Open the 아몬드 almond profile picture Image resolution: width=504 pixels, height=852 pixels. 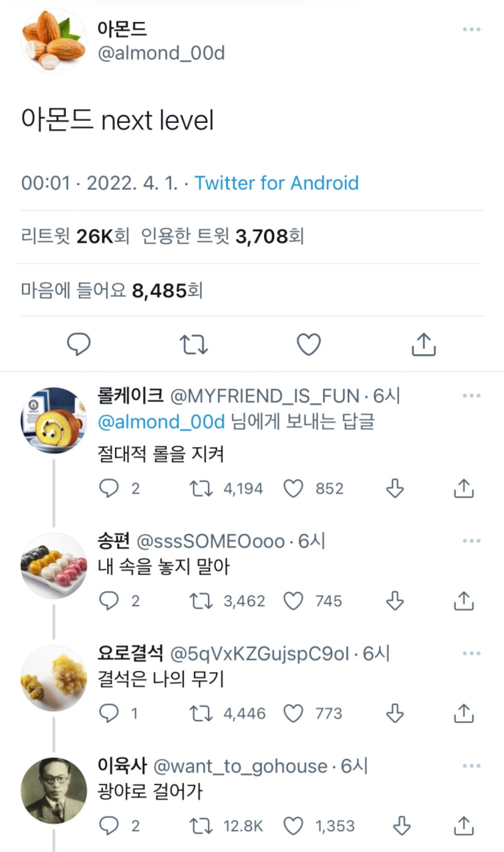pos(54,41)
